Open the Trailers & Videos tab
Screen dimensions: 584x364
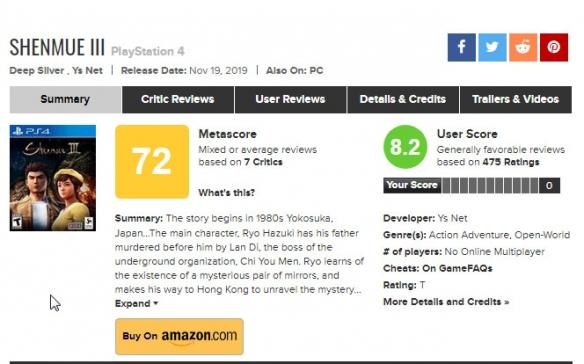coord(516,99)
